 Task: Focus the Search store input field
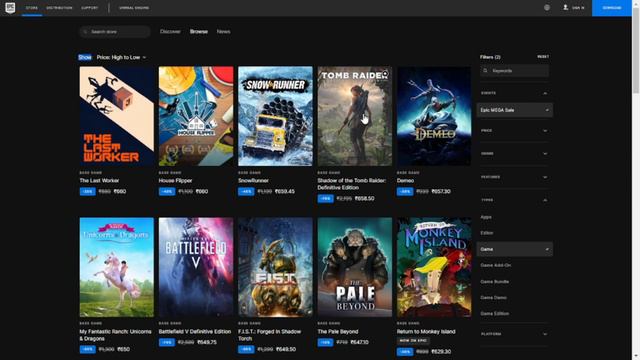(x=115, y=32)
